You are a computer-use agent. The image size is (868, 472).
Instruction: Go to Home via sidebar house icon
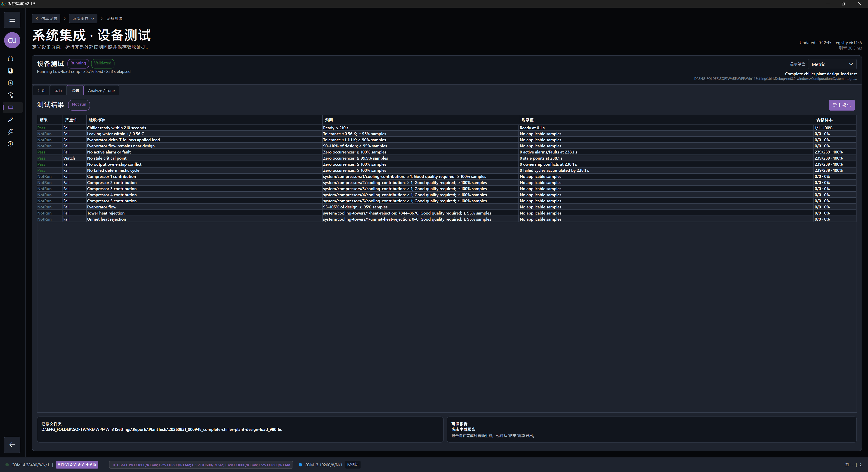coord(10,59)
